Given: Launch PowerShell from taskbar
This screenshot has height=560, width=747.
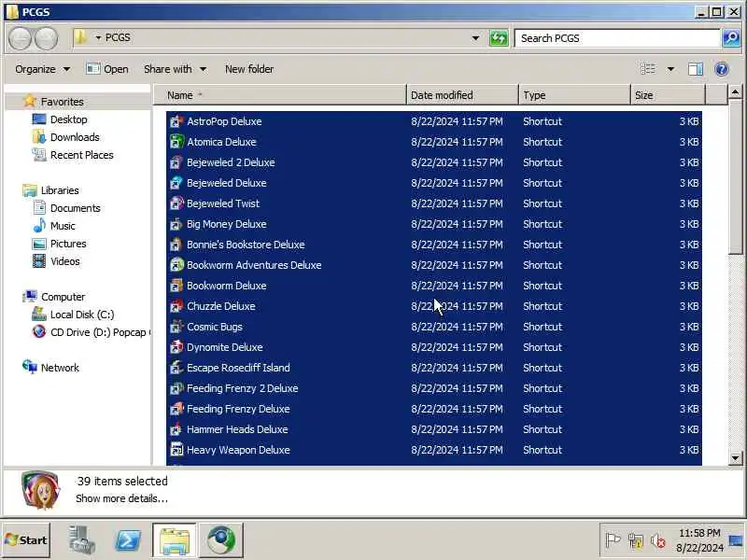Looking at the screenshot, I should (x=128, y=540).
